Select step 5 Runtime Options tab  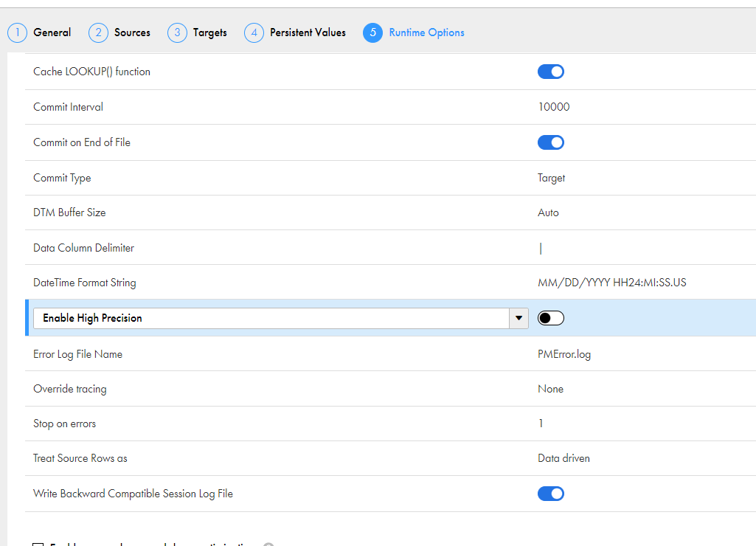tap(414, 32)
